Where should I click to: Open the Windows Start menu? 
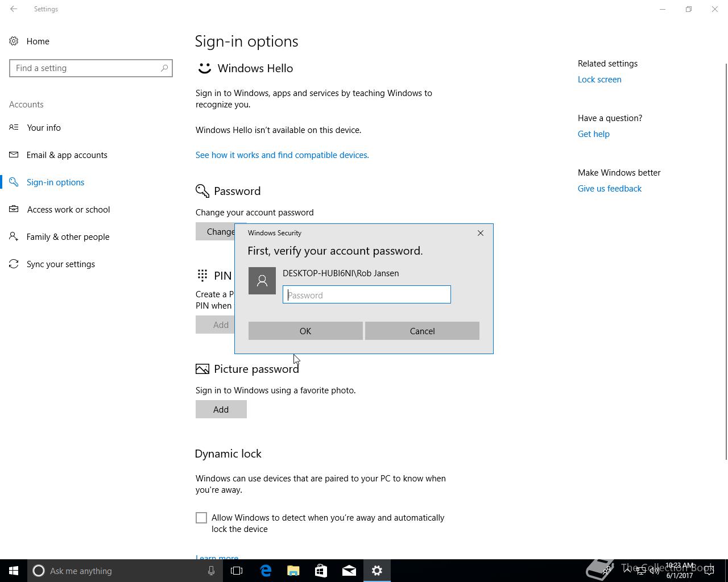click(14, 571)
